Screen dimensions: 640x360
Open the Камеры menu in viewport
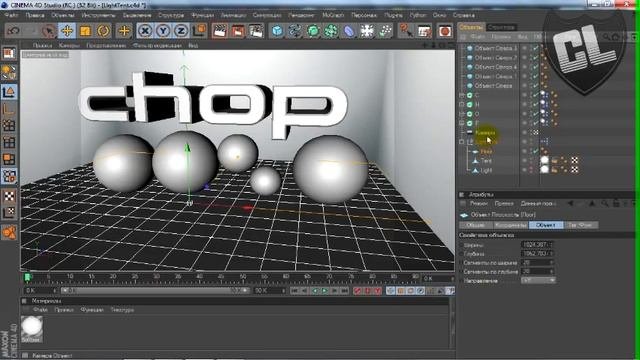click(x=69, y=45)
